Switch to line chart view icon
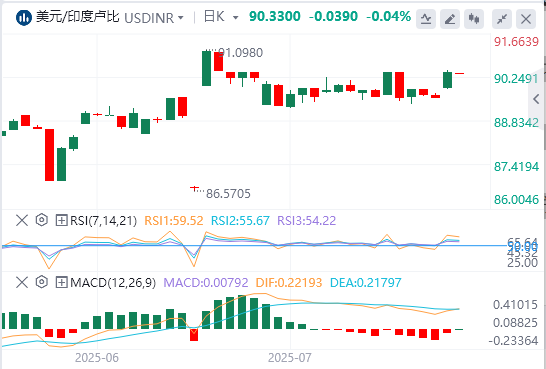546x369 pixels. [x=426, y=19]
